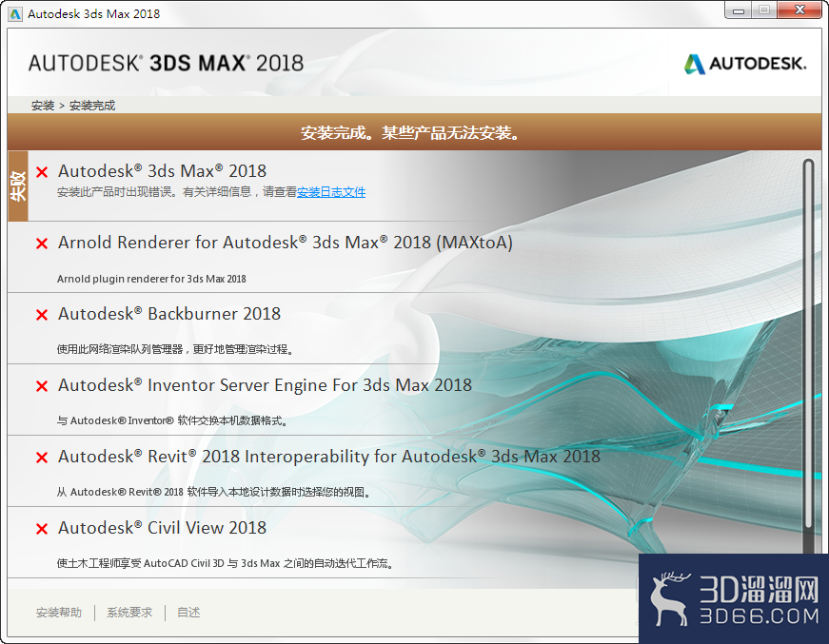Select the Arnold Renderer (MAXtoA) product title

pos(286,243)
